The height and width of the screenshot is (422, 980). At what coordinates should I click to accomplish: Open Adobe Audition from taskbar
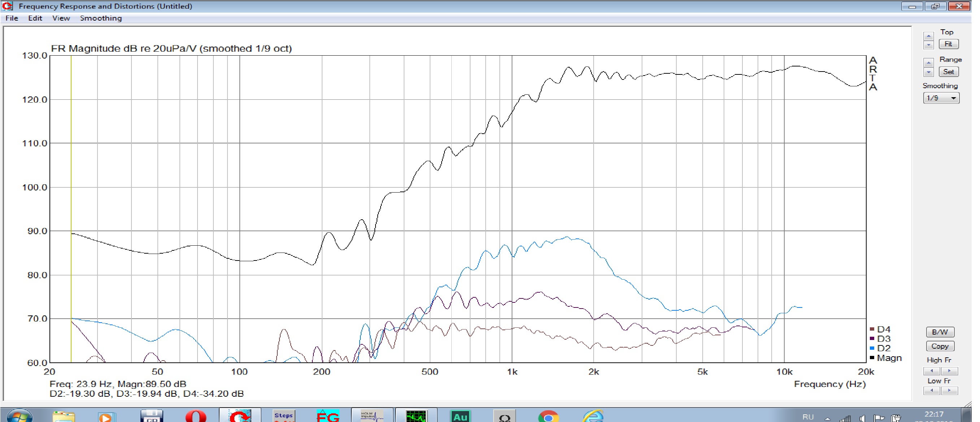point(460,416)
